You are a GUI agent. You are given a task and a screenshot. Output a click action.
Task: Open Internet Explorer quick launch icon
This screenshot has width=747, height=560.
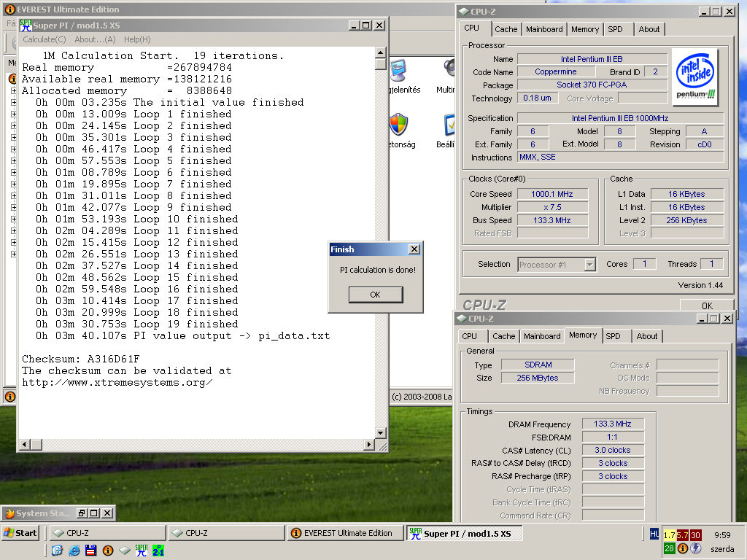coord(74,551)
